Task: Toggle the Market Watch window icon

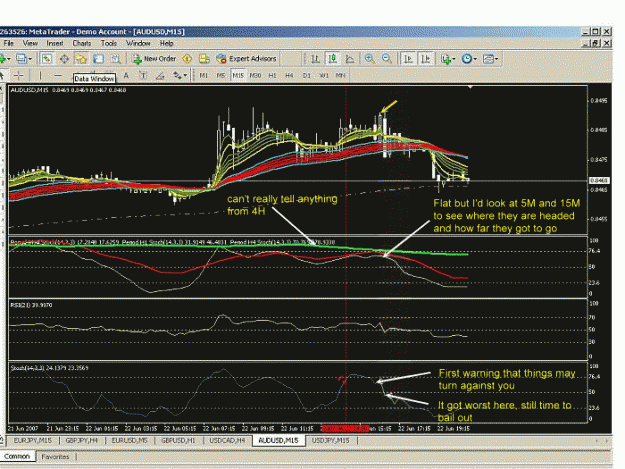Action: click(47, 59)
